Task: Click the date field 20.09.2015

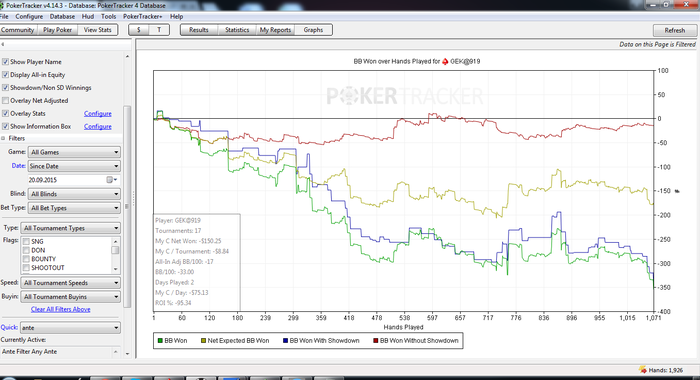Action: click(66, 180)
